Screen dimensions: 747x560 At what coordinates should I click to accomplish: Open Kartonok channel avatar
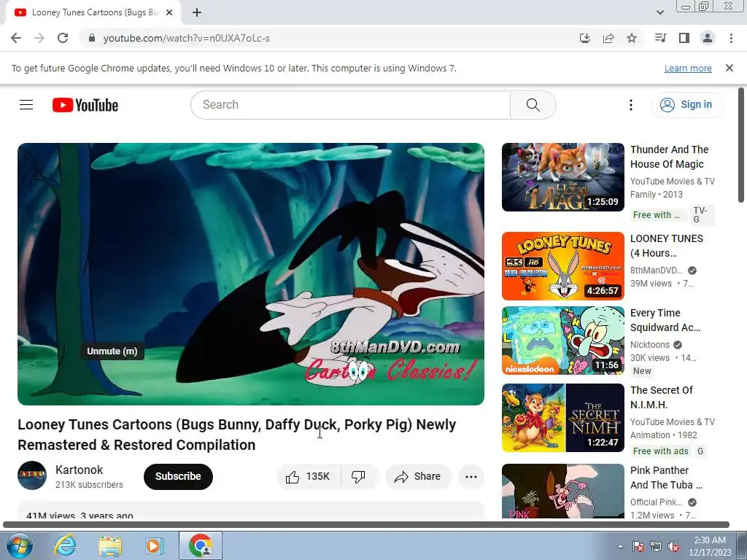pyautogui.click(x=32, y=475)
